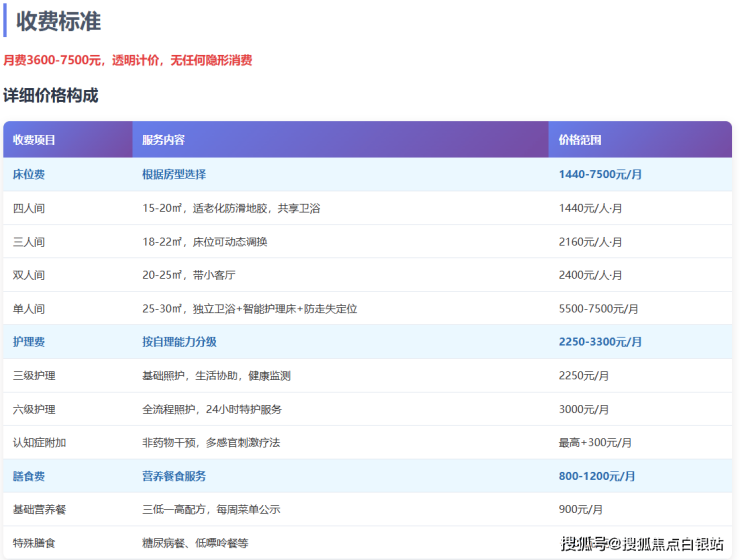Viewport: 740px width, 560px height.
Task: Click the 详细价格构成 subheading
Action: tap(51, 96)
